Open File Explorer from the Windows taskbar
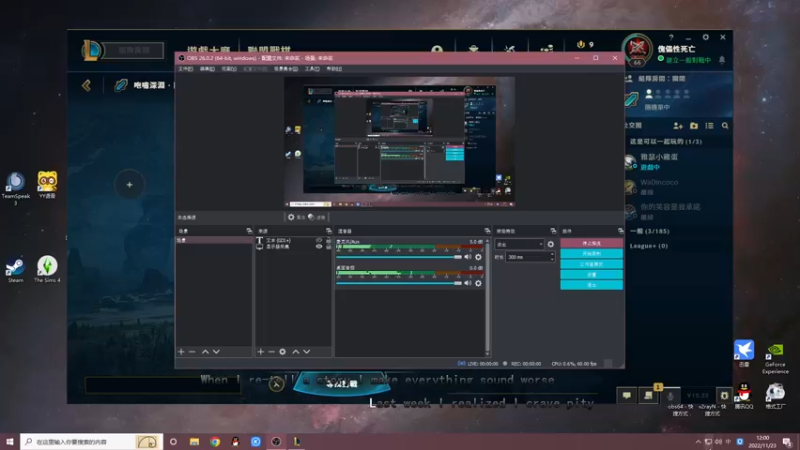 click(x=194, y=442)
